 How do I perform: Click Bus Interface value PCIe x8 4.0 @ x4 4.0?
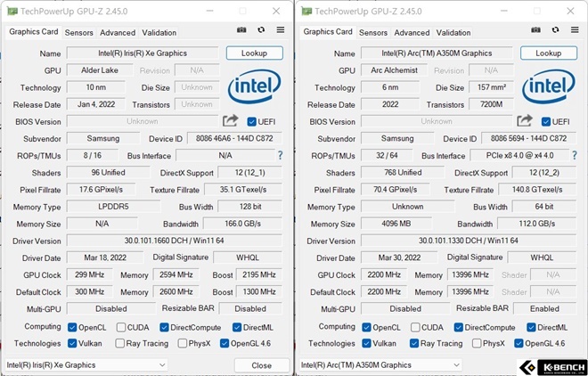(x=520, y=155)
